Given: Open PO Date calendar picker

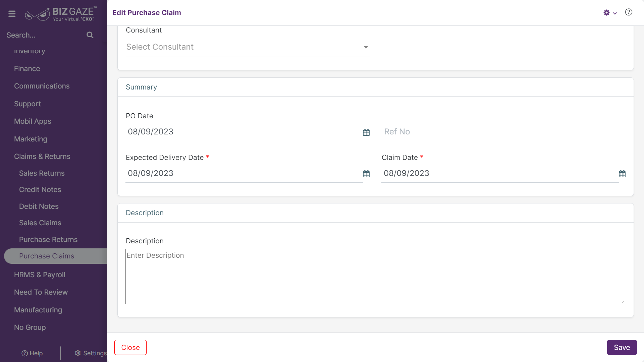Looking at the screenshot, I should click(x=366, y=132).
